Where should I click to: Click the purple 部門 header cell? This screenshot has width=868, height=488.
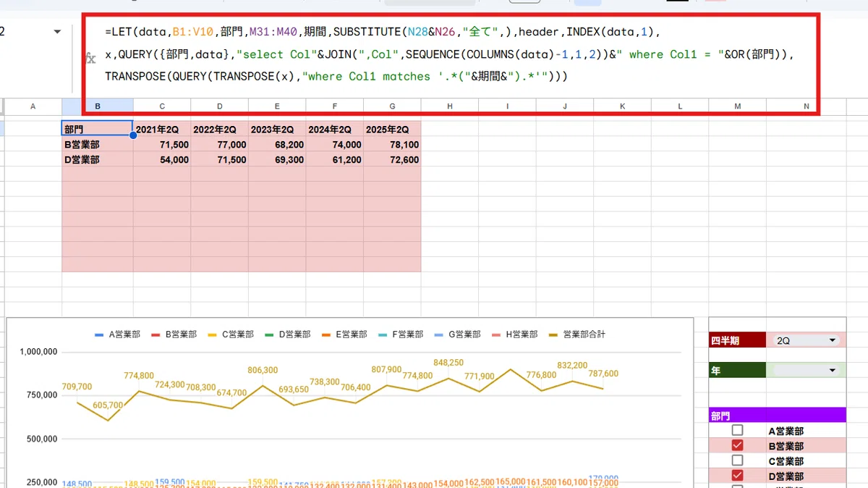[x=777, y=416]
